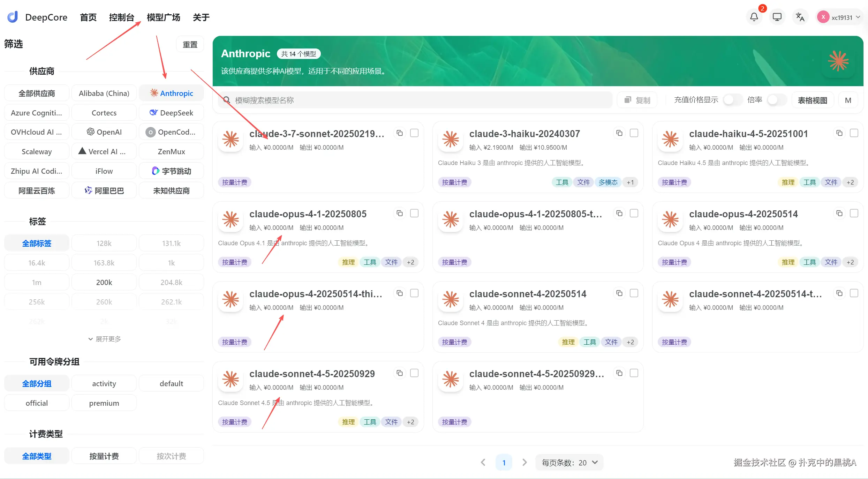Click the Anthropic starburst logo in the banner
Image resolution: width=868 pixels, height=479 pixels.
tap(838, 61)
